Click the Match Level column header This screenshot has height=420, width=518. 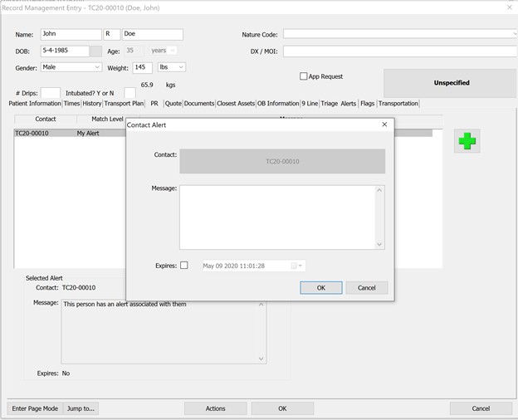pyautogui.click(x=107, y=119)
